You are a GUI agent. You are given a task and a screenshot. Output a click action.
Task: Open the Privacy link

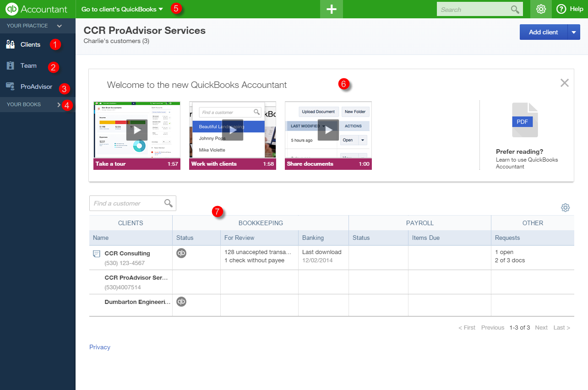(x=99, y=347)
